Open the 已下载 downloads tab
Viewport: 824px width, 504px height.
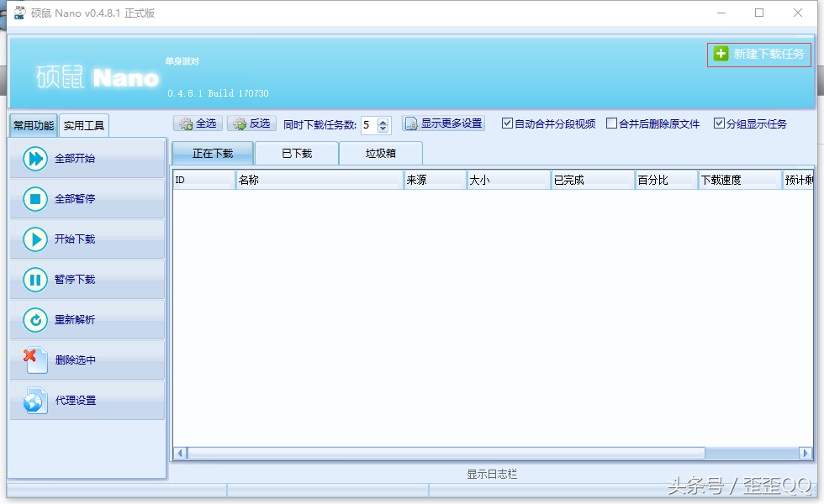[x=295, y=153]
